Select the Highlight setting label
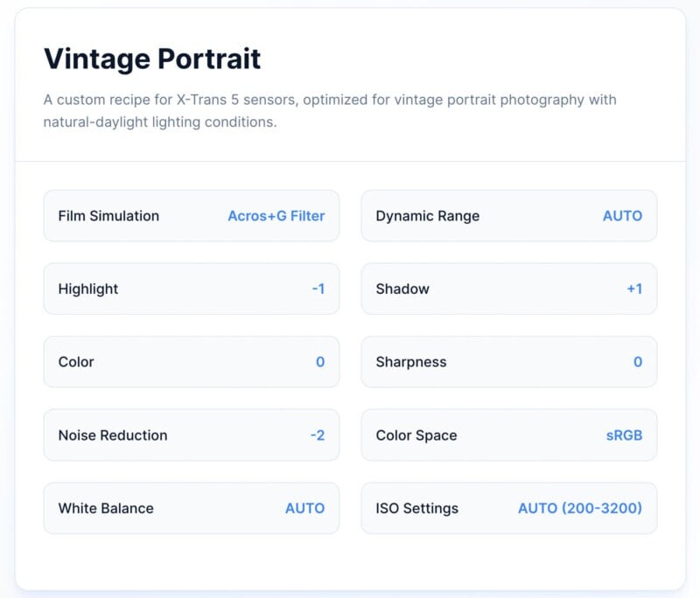The image size is (700, 598). click(x=87, y=289)
